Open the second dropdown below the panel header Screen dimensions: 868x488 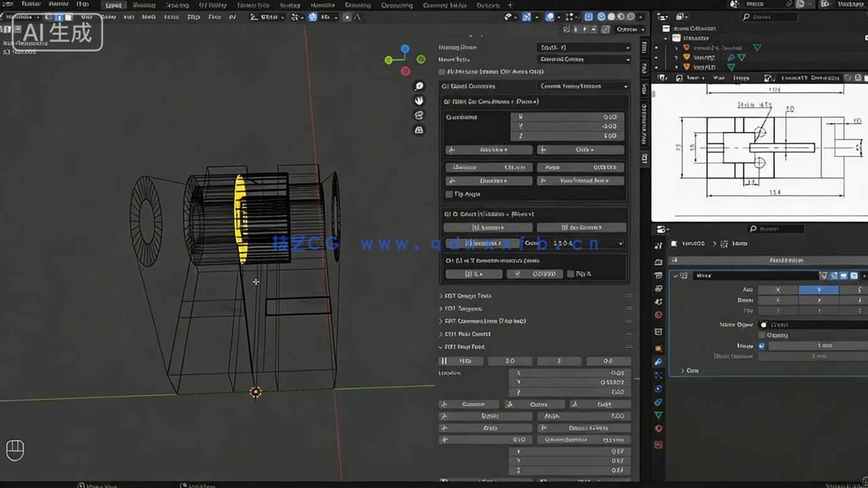point(583,59)
